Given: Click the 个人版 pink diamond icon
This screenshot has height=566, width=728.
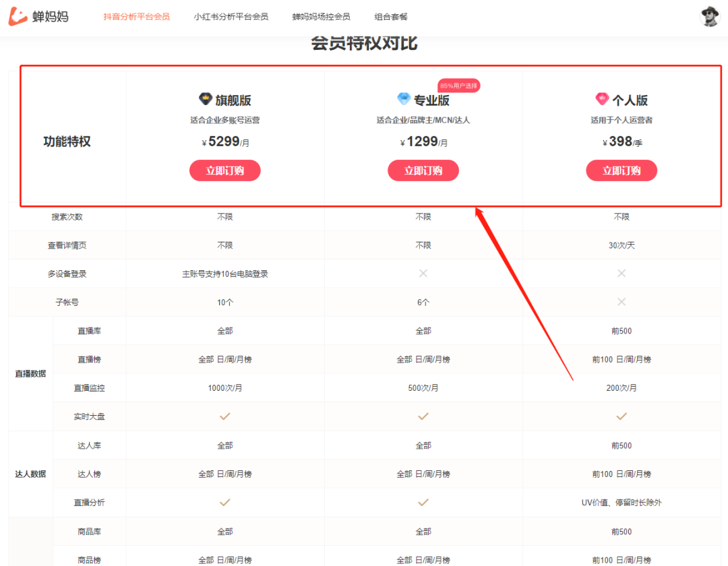Looking at the screenshot, I should coord(602,99).
